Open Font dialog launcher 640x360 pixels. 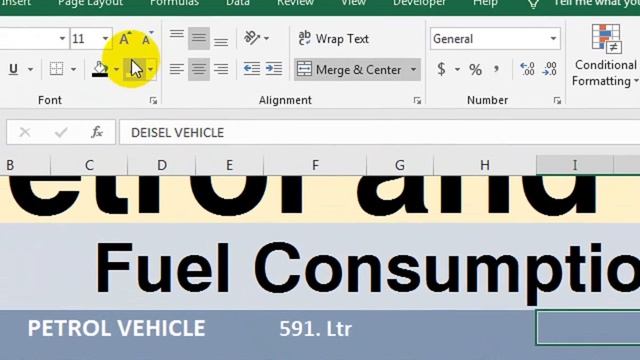click(x=153, y=100)
